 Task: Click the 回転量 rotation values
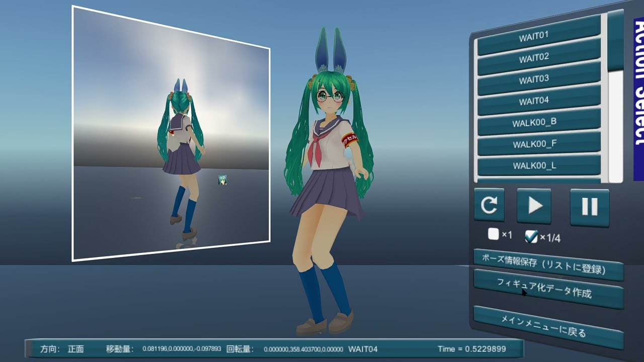coord(303,349)
